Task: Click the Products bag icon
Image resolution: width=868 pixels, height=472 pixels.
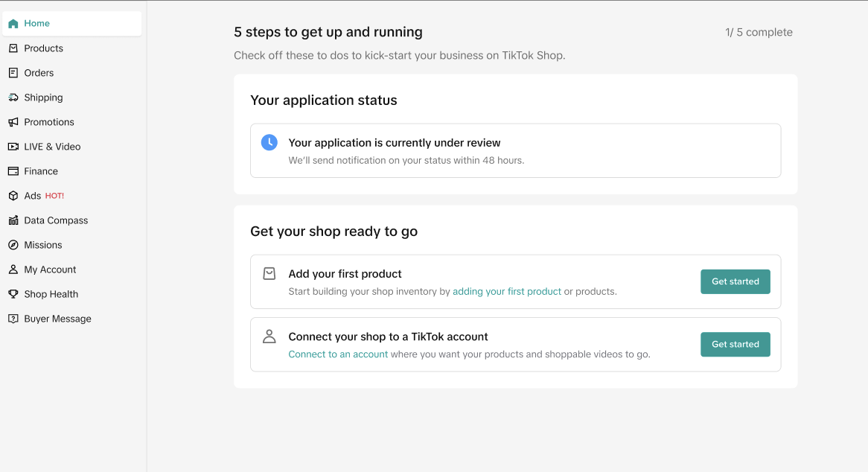Action: pyautogui.click(x=13, y=48)
